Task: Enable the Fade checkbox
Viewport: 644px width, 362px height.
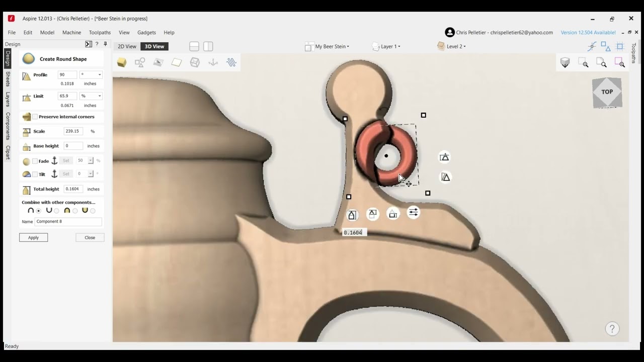Action: [x=35, y=161]
